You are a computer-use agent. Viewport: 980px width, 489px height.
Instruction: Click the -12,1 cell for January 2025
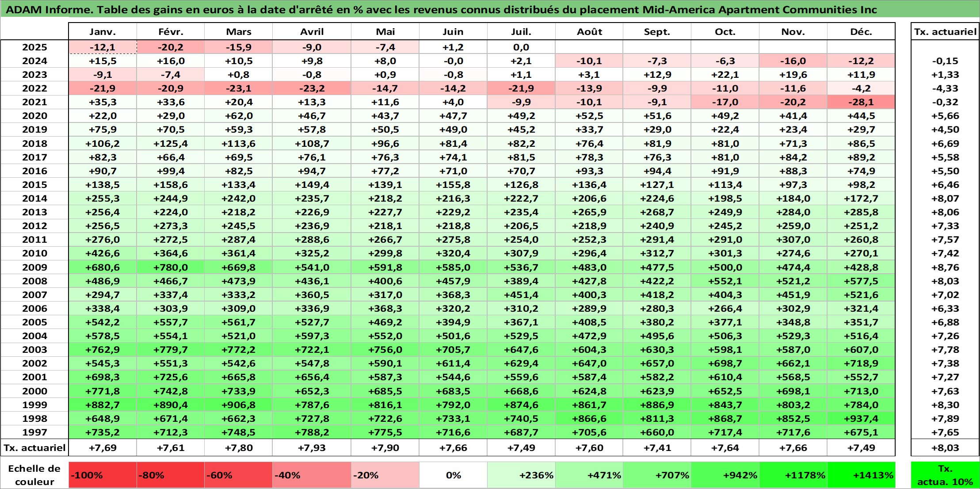(103, 47)
